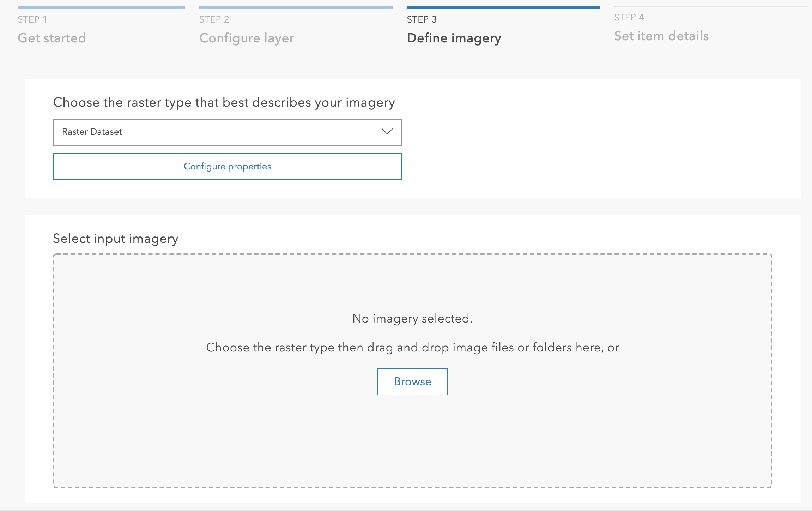Click the Configure properties button
Image resolution: width=812 pixels, height=511 pixels.
pos(227,166)
